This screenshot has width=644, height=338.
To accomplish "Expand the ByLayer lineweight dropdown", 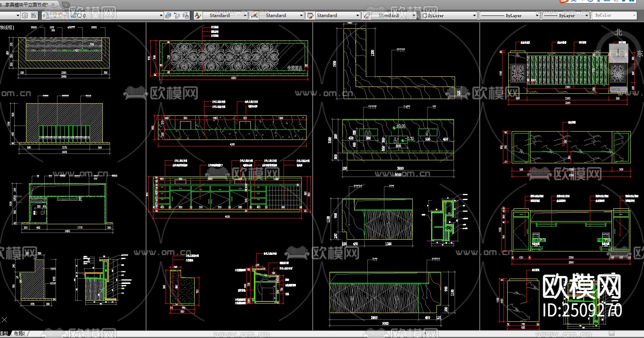I will click(586, 16).
